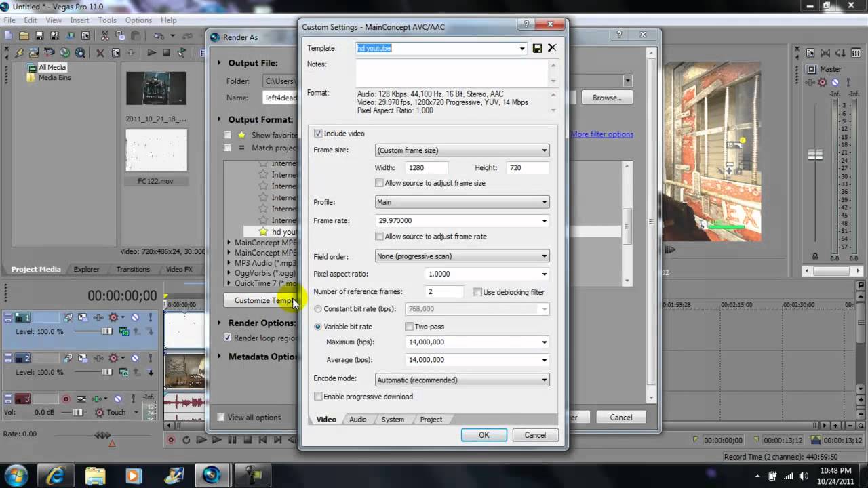
Task: Toggle Loop Playback in transport bar
Action: coord(186,440)
